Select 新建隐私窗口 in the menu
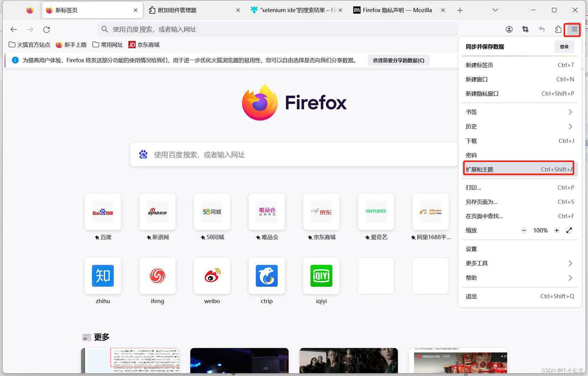 click(520, 94)
